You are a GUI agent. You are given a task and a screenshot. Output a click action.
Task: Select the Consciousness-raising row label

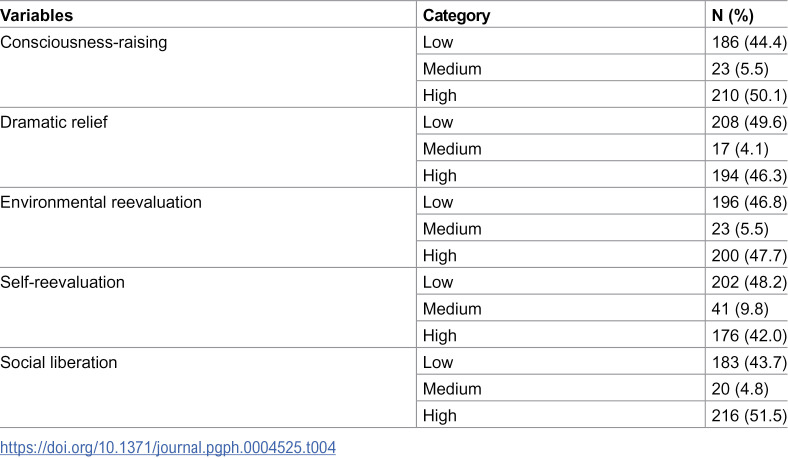(x=83, y=42)
